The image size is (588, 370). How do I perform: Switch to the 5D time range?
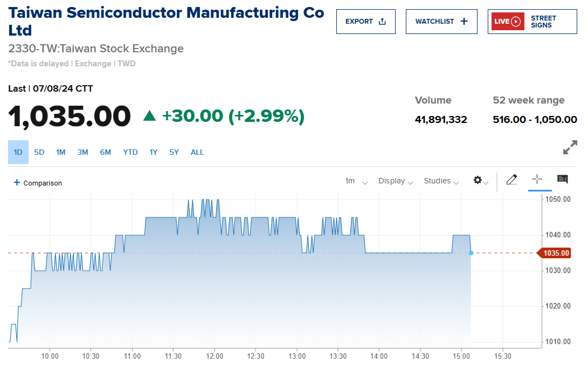(39, 152)
